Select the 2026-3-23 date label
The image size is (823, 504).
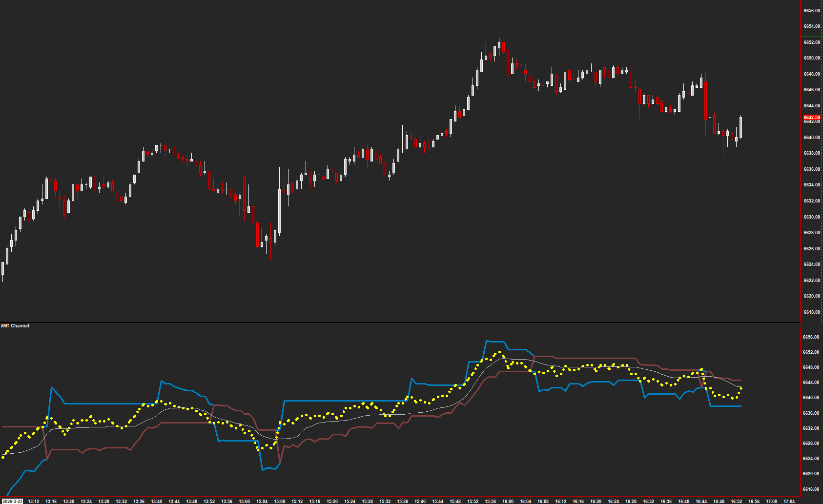click(x=12, y=501)
